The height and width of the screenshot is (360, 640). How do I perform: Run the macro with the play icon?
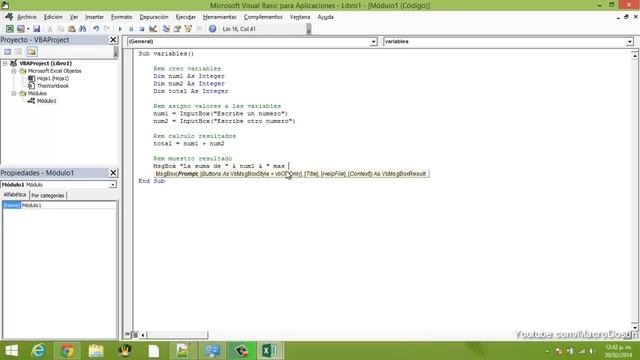[x=120, y=29]
